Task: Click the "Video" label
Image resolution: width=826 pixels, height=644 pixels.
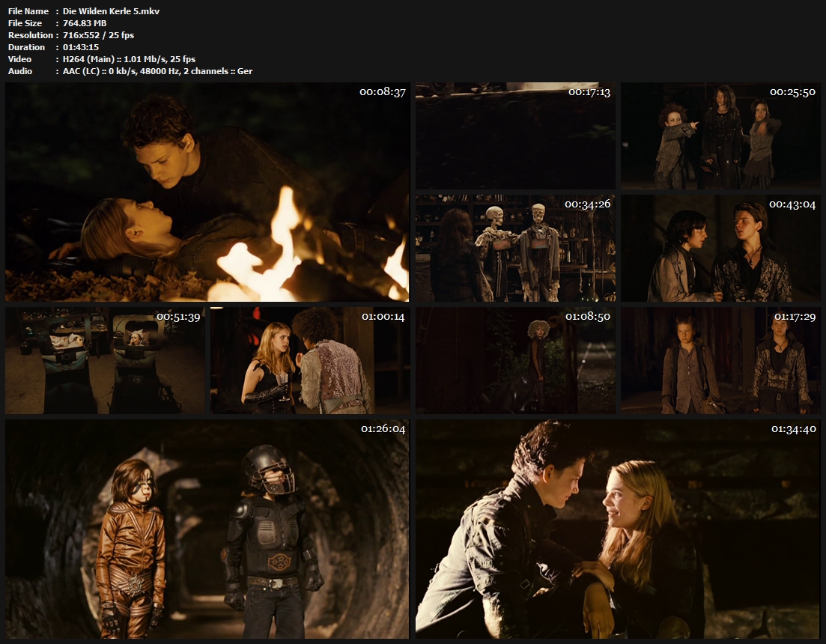Action: pyautogui.click(x=19, y=59)
